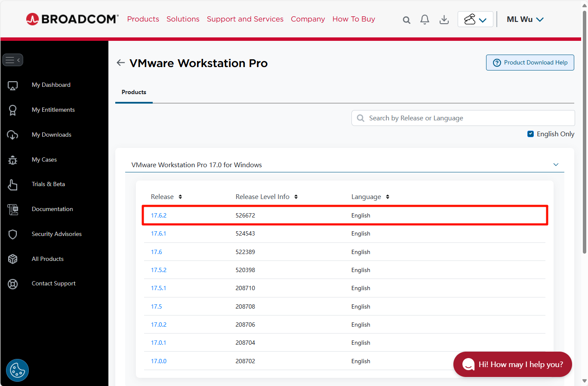Click the downloads tray icon in header
Viewport: 588px width, 386px height.
(x=444, y=19)
